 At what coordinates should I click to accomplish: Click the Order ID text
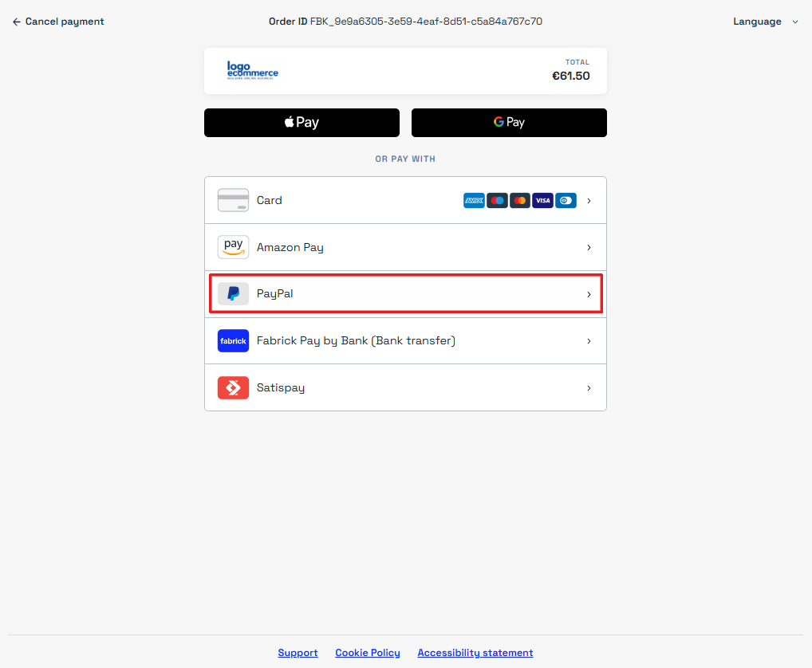tap(405, 22)
